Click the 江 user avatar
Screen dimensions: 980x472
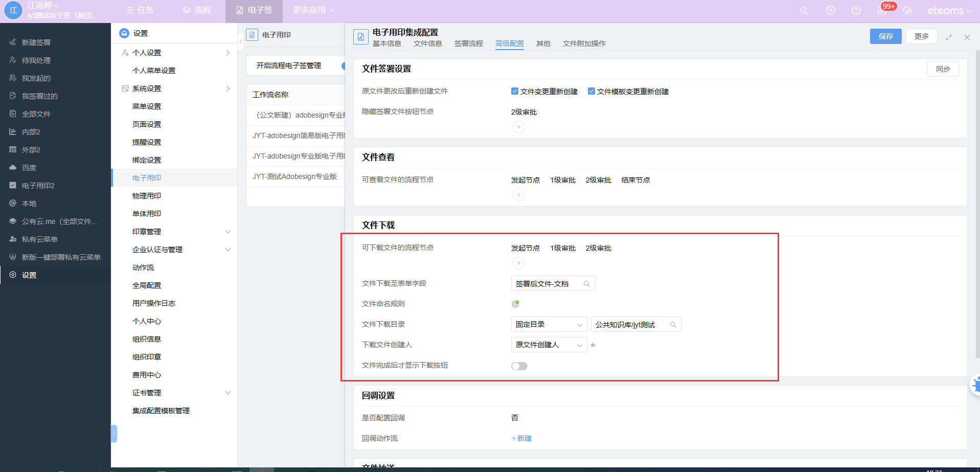click(x=13, y=10)
